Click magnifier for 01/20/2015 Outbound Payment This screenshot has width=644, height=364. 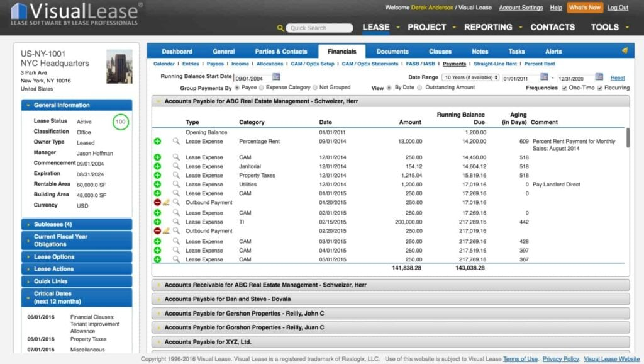click(176, 202)
